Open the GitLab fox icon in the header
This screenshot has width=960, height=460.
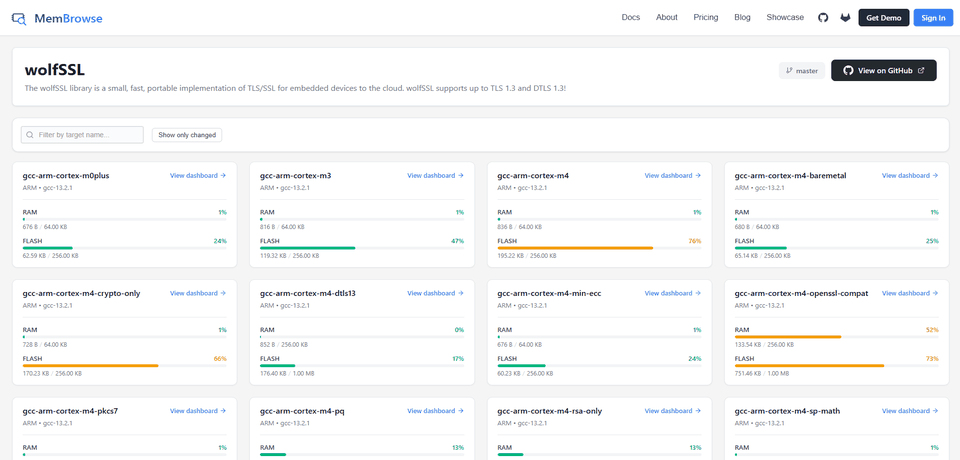846,18
